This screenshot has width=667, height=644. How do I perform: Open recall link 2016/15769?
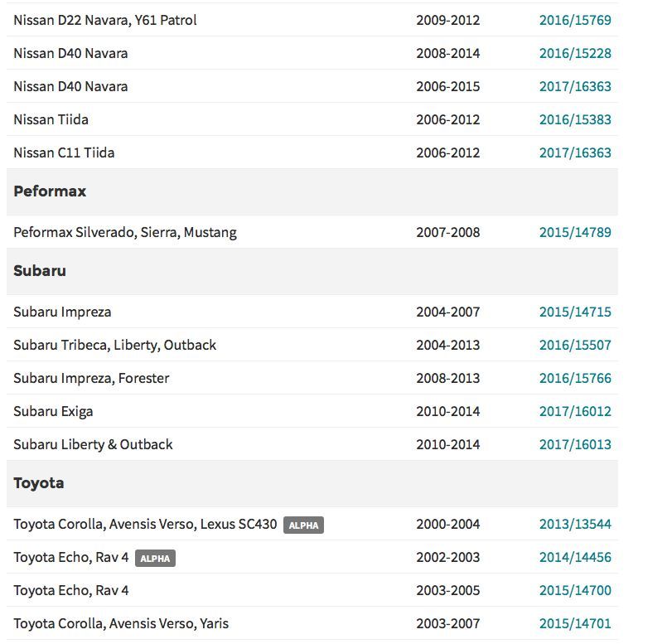coord(575,20)
